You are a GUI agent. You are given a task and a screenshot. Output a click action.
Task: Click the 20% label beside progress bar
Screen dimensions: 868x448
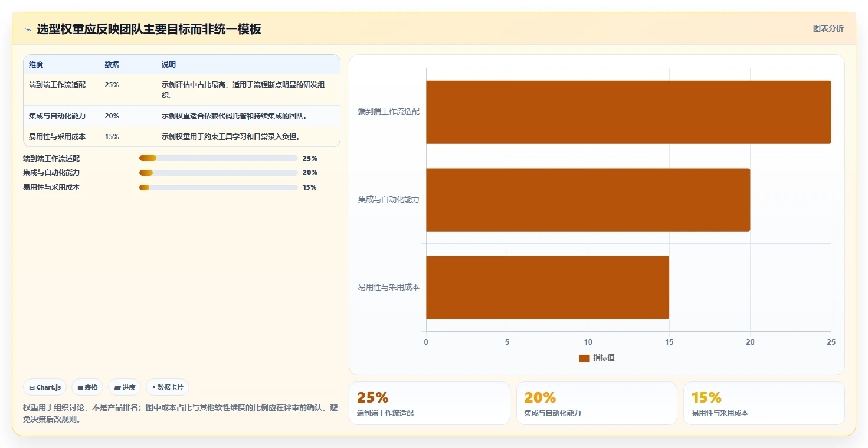tap(310, 173)
